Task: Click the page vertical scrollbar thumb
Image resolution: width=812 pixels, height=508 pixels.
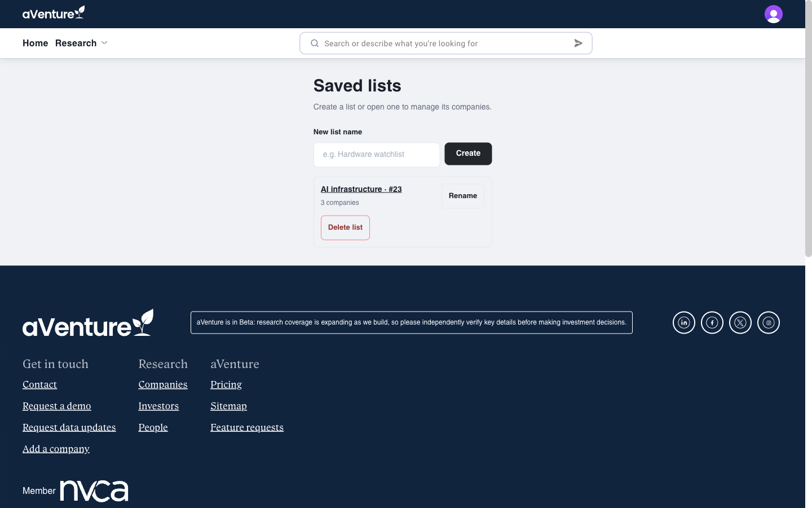Action: (x=809, y=130)
